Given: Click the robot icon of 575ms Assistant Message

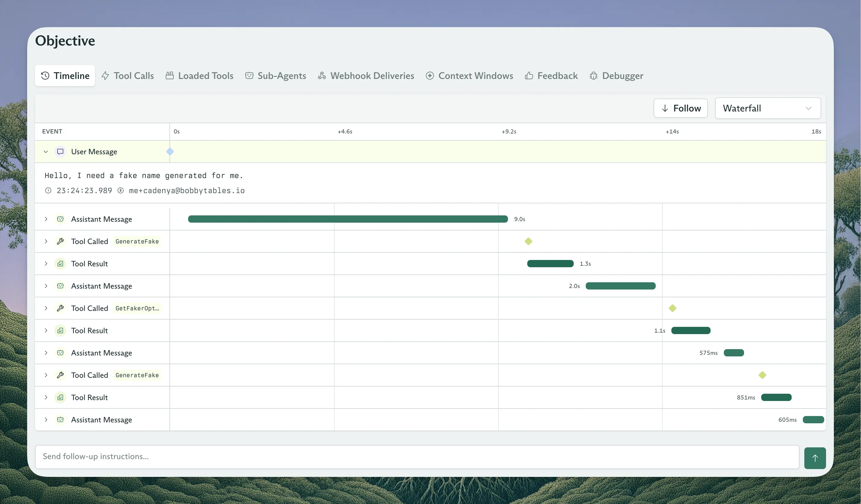Looking at the screenshot, I should click(61, 353).
